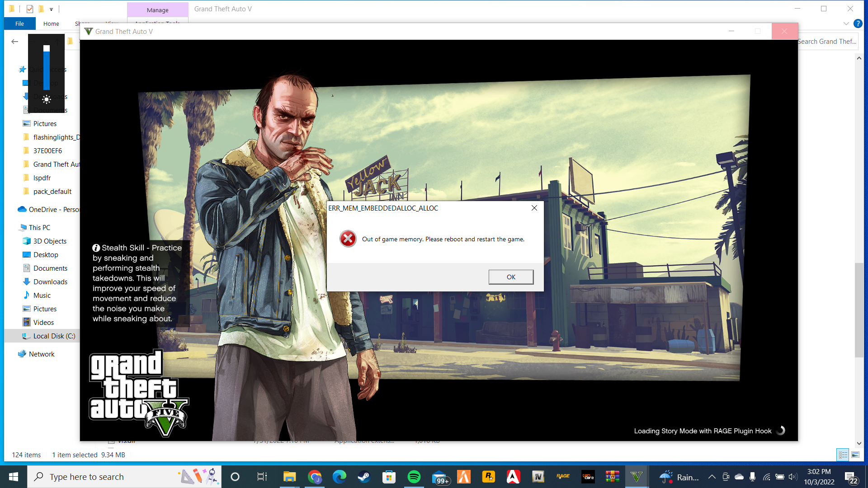Open the Microsoft Store taskbar icon
The width and height of the screenshot is (868, 488).
(389, 477)
